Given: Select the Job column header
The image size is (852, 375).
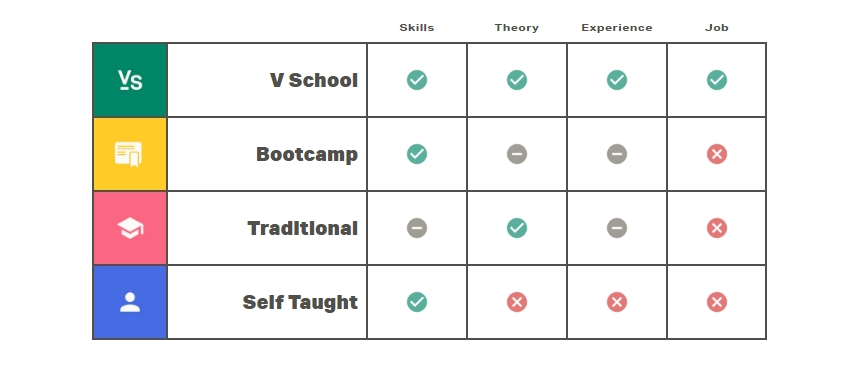Looking at the screenshot, I should point(717,28).
